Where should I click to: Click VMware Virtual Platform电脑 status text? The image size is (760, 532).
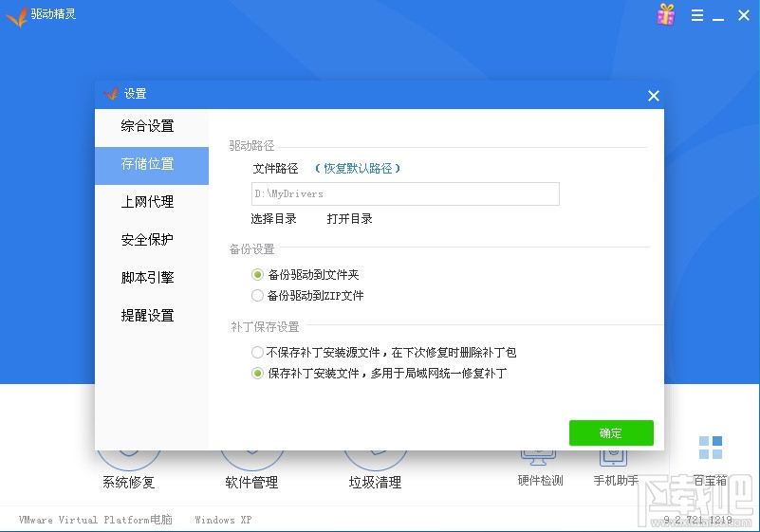pos(96,520)
